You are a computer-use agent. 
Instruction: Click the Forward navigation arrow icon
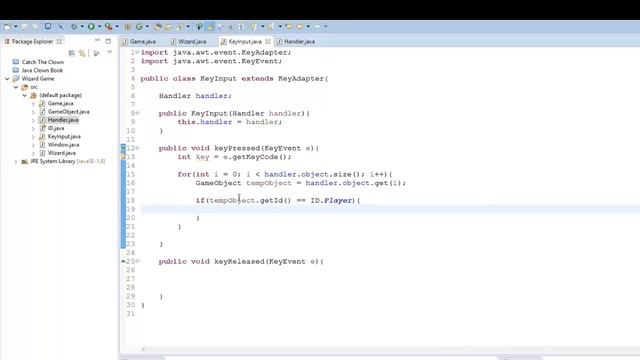point(317,27)
